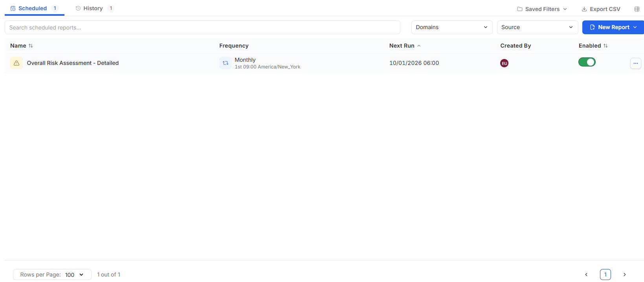Export the list via Export CSV
644x282 pixels.
[601, 9]
